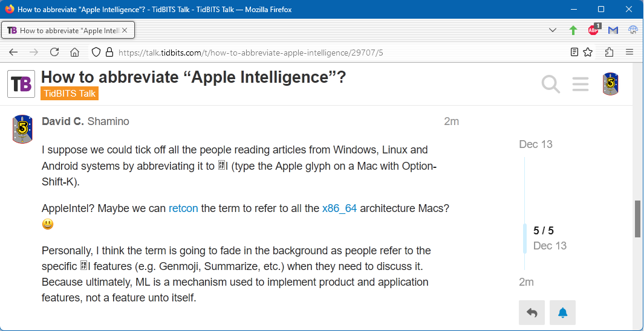Click the browser Forward arrow
Image resolution: width=644 pixels, height=331 pixels.
tap(34, 52)
